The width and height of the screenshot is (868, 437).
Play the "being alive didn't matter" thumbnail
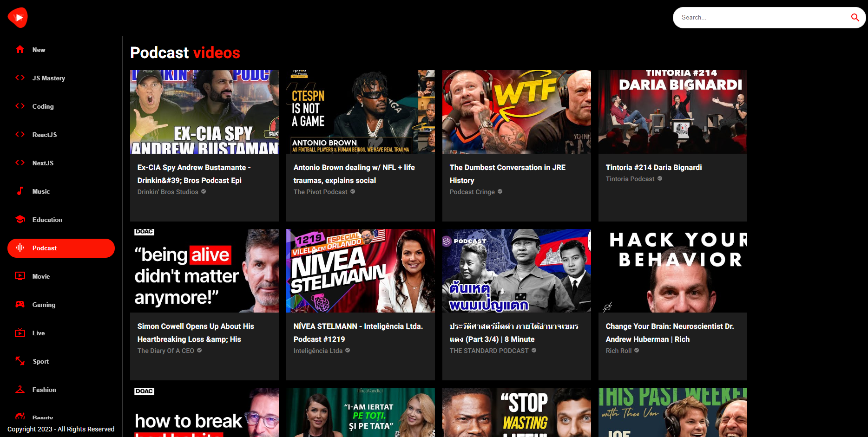(x=204, y=271)
